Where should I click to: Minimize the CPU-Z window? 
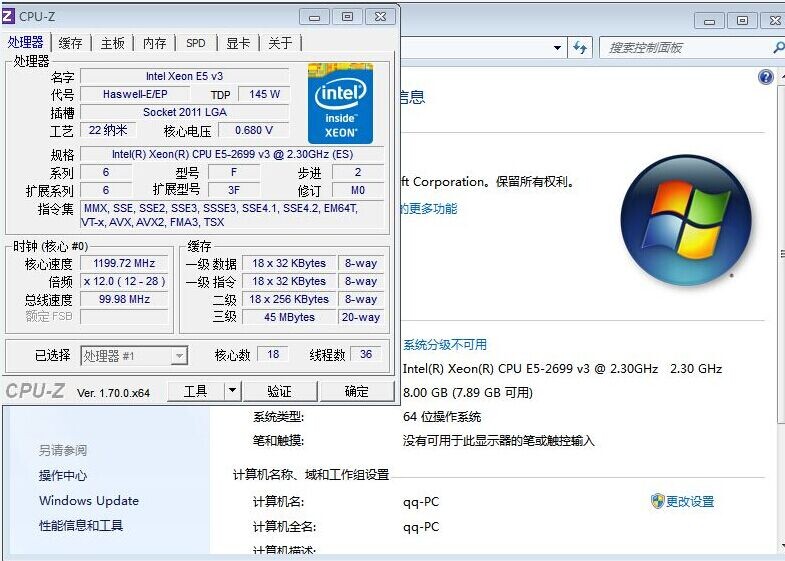[x=314, y=17]
